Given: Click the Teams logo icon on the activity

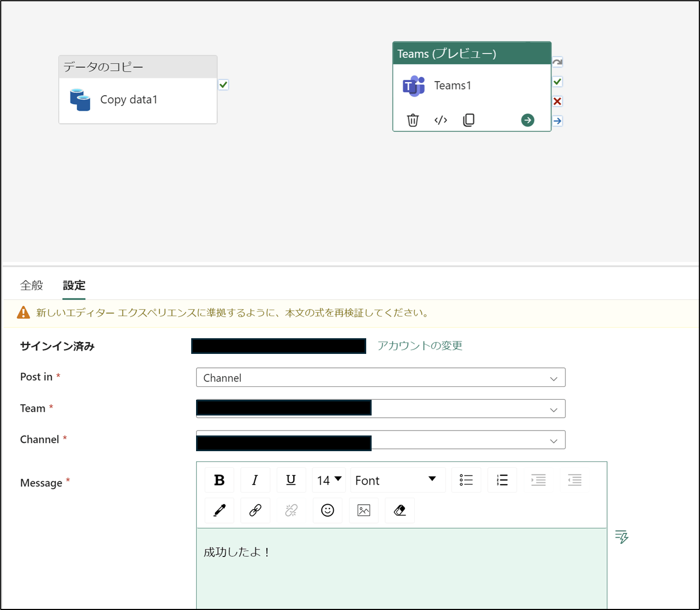Looking at the screenshot, I should tap(414, 86).
